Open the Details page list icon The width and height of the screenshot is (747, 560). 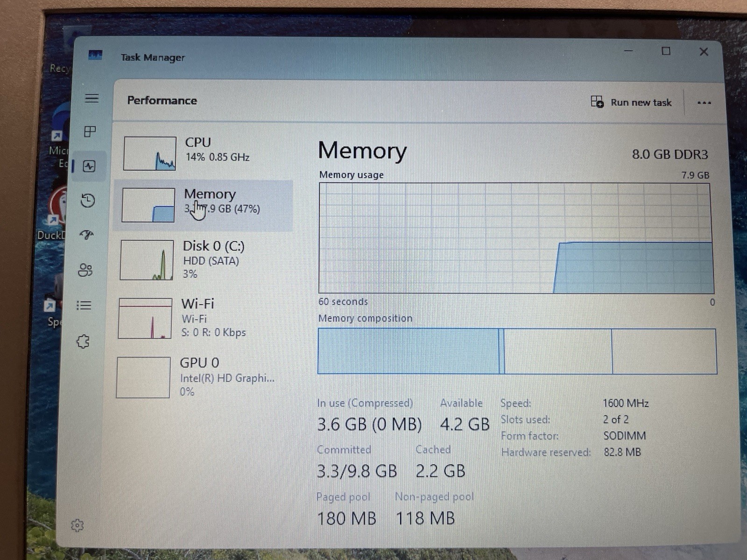[x=84, y=306]
